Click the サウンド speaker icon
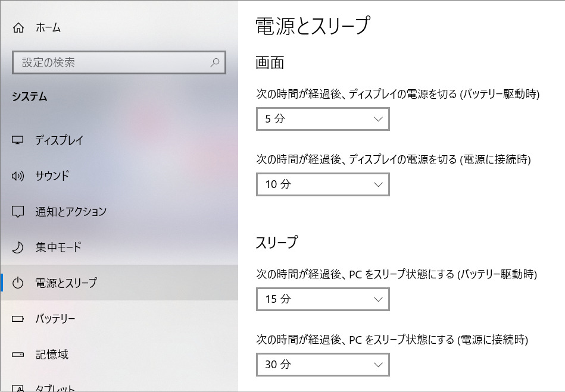 pyautogui.click(x=18, y=175)
